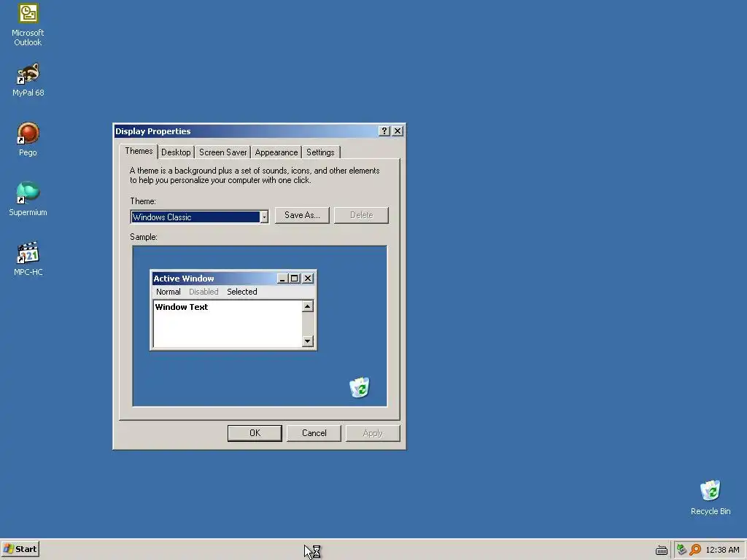Select the Pego desktop shortcut
The height and width of the screenshot is (560, 747).
[28, 139]
